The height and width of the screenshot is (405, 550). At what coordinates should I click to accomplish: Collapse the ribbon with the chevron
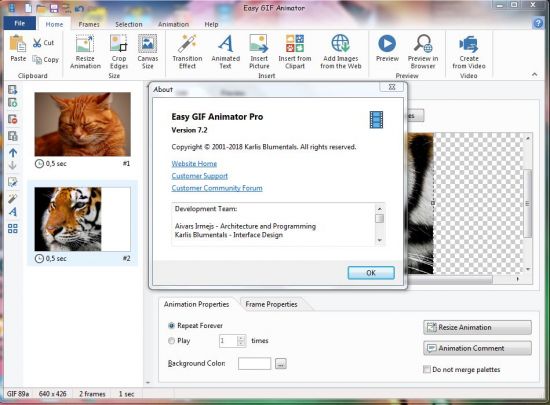tap(535, 74)
